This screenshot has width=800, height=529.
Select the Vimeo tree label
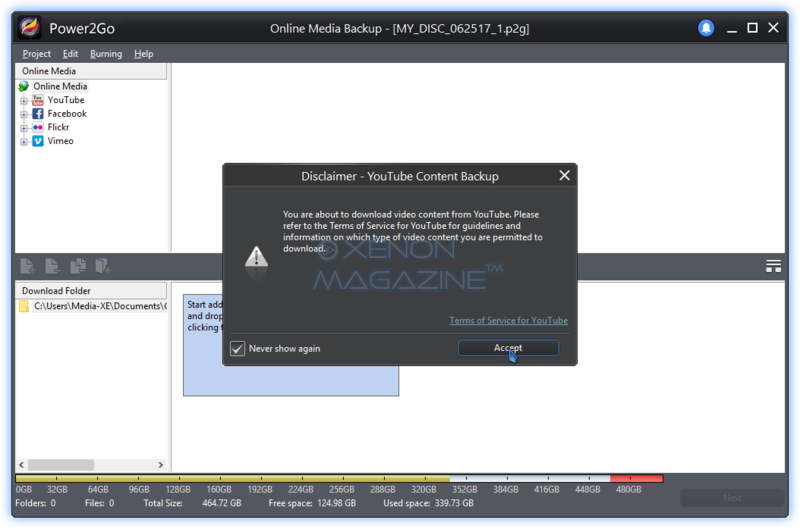(60, 141)
